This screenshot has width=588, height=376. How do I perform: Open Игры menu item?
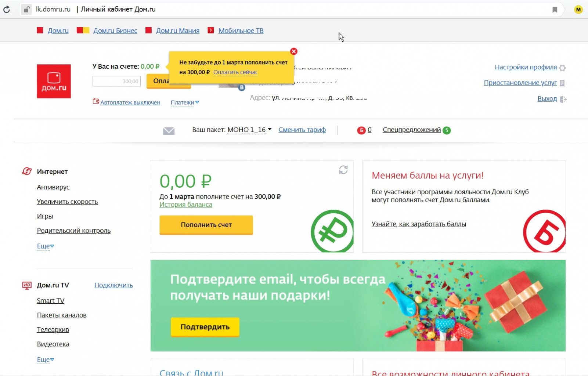click(x=45, y=216)
